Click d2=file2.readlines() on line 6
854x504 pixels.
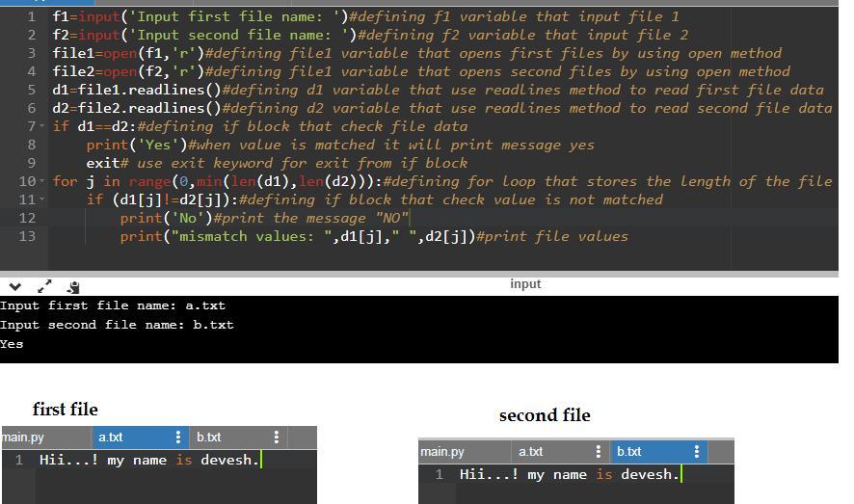pyautogui.click(x=137, y=108)
